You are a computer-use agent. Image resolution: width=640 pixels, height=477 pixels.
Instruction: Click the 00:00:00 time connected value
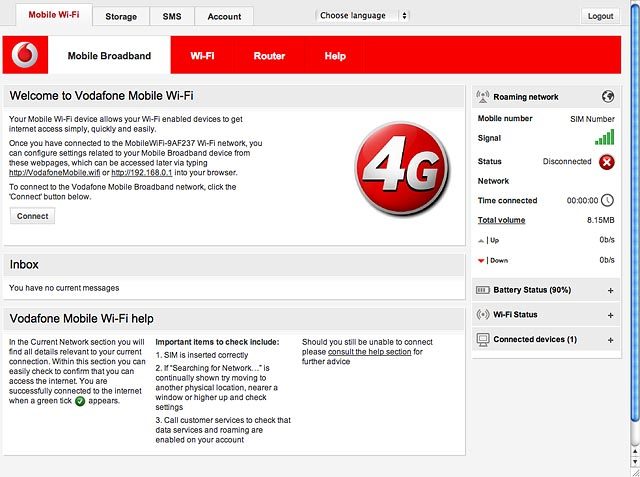coord(582,200)
